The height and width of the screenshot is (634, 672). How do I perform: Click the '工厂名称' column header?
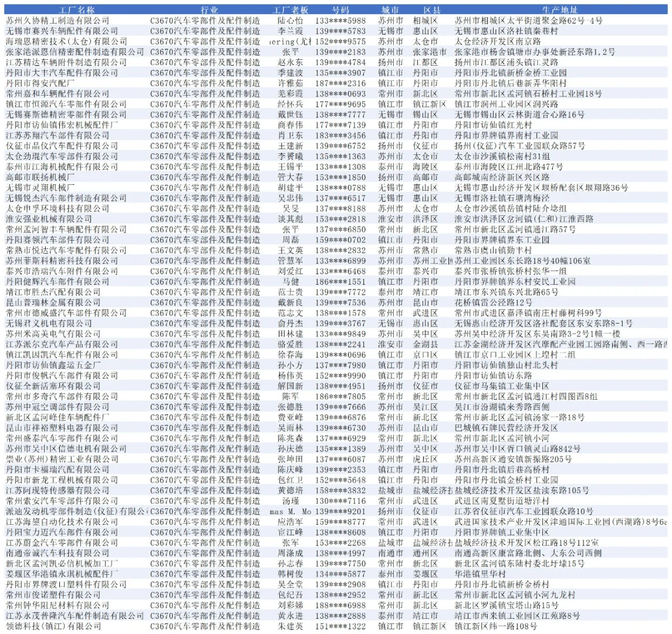(x=77, y=9)
